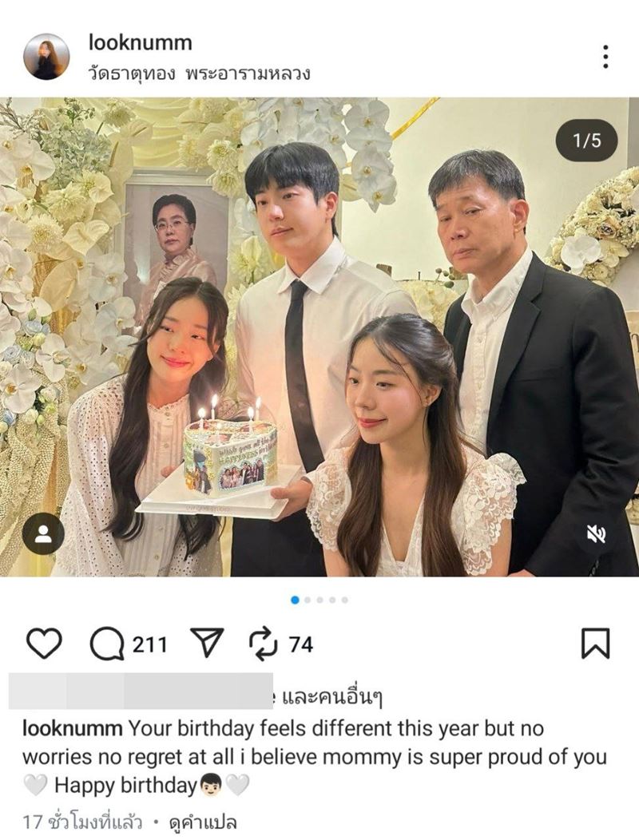Open the location tag วัดธาตุทอง พระอารามหลวง
Screen dimensions: 639x840
coord(200,73)
